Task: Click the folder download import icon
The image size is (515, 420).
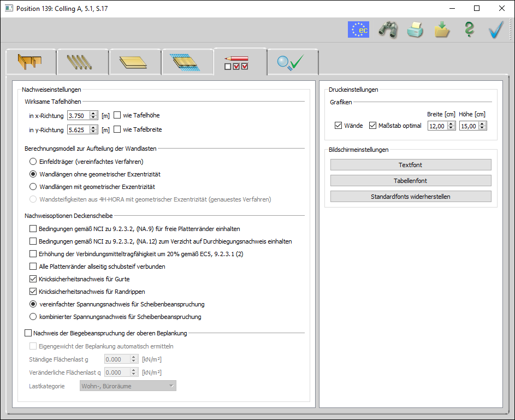Action: [442, 30]
